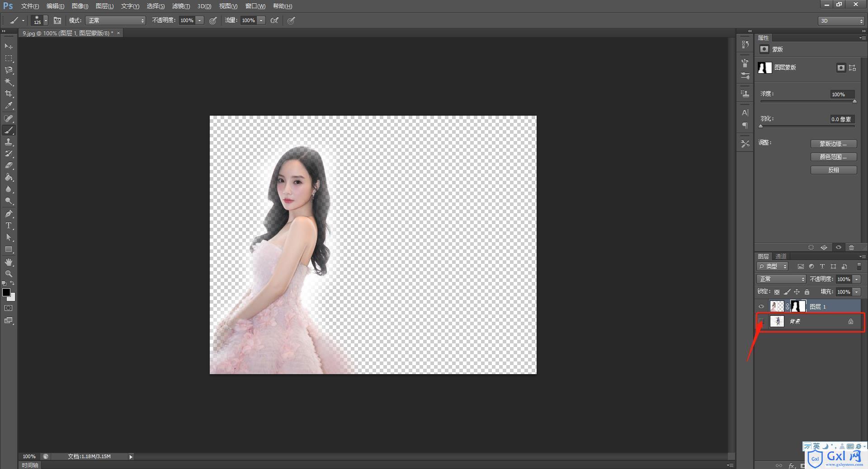Image resolution: width=868 pixels, height=469 pixels.
Task: Open the 流量 flow slider arrow
Action: click(x=261, y=20)
